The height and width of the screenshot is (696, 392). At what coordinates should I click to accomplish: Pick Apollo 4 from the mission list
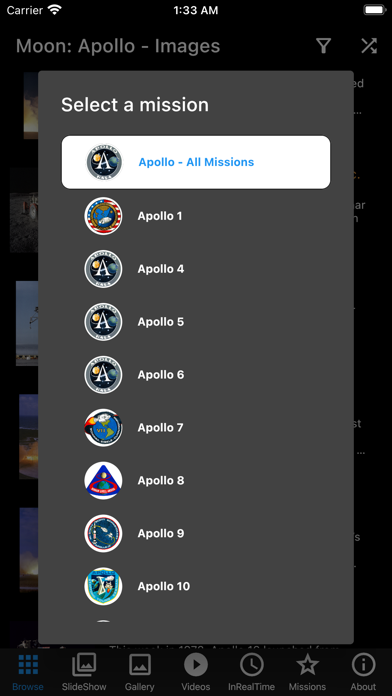click(x=161, y=269)
